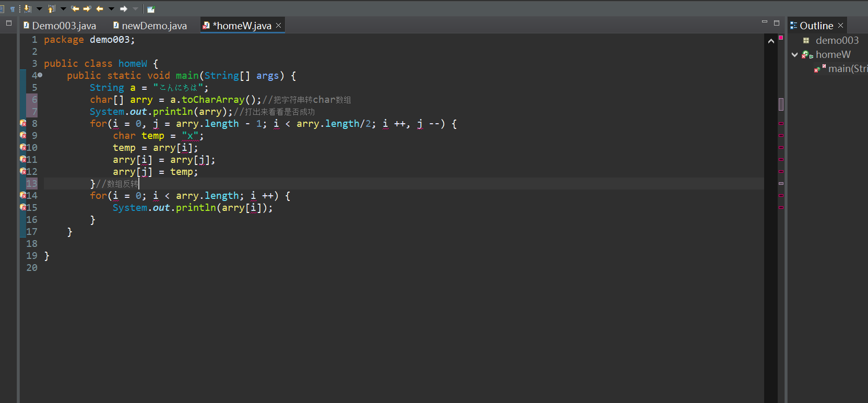Restore the minimized left view stack
Screen dimensions: 868x403
coord(9,23)
